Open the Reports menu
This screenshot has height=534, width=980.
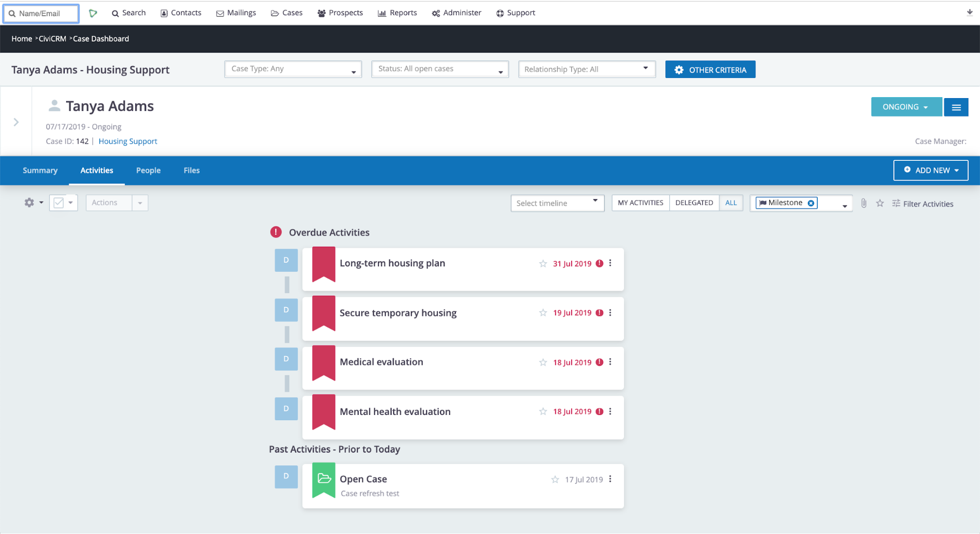pyautogui.click(x=397, y=13)
